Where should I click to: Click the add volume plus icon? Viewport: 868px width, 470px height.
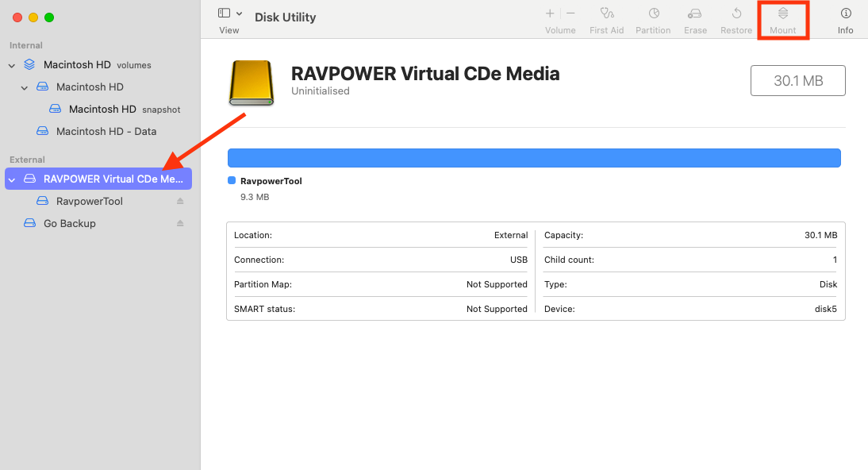[550, 13]
